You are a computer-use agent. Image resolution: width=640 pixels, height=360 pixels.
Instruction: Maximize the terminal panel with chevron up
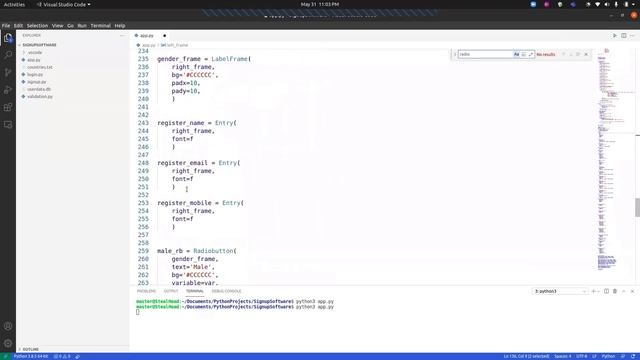[624, 291]
